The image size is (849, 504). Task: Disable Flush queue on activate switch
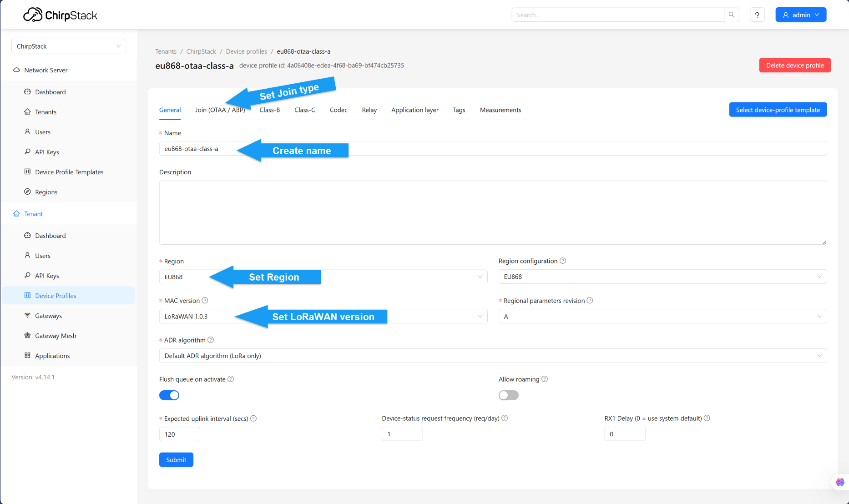coord(169,395)
